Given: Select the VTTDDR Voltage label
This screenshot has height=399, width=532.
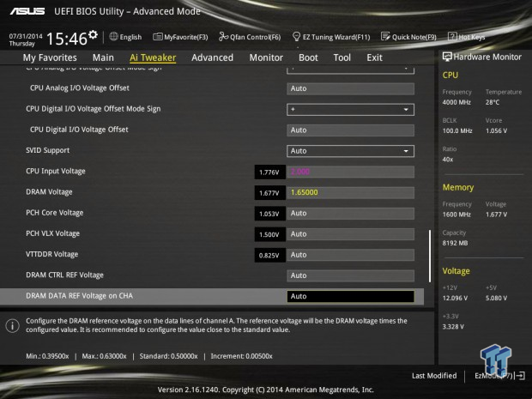Looking at the screenshot, I should click(x=51, y=254).
